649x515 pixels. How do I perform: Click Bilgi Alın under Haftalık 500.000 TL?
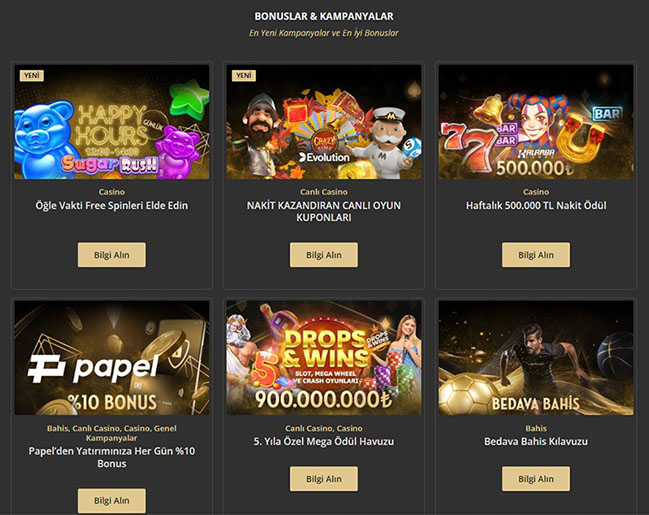[x=536, y=255]
